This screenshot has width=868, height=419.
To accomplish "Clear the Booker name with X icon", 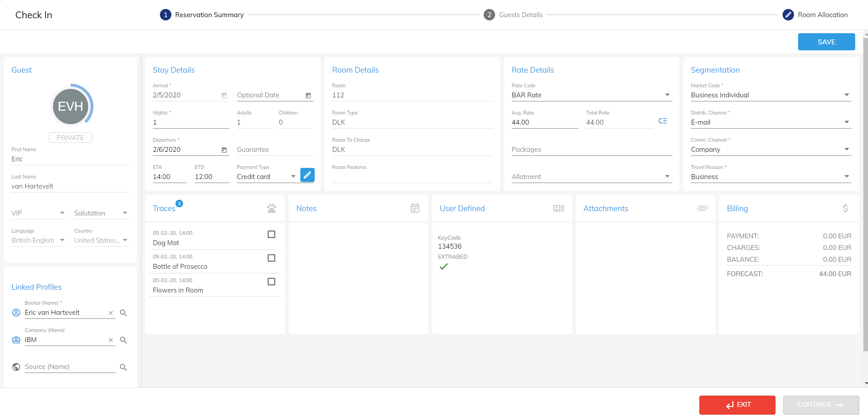I will click(x=110, y=313).
